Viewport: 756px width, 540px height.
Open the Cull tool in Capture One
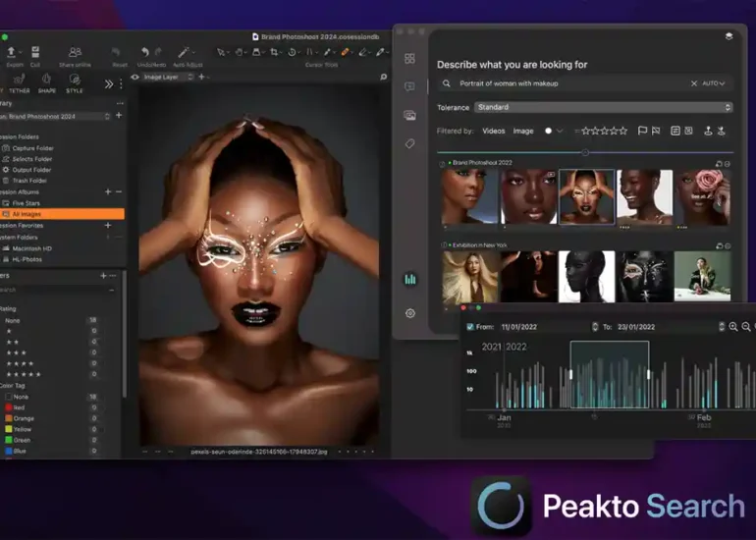click(x=35, y=52)
